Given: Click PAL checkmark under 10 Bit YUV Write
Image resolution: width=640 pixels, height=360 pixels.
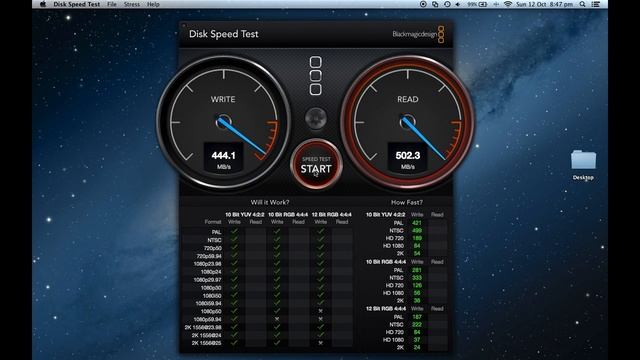Looking at the screenshot, I should click(234, 232).
